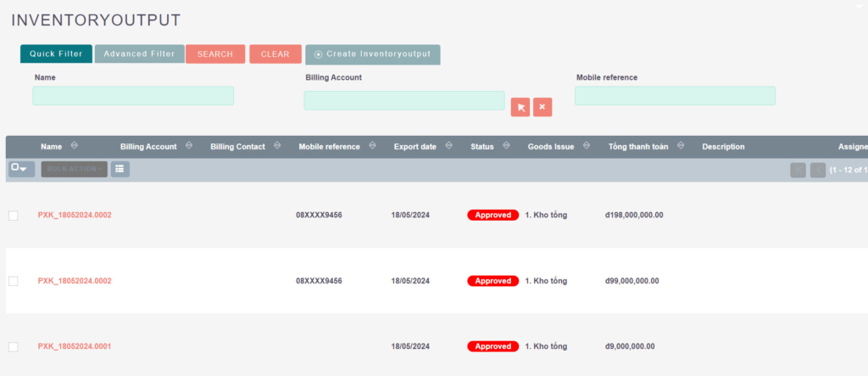Check the PXK_18052024.0001 row checkbox
The height and width of the screenshot is (376, 868).
(13, 346)
